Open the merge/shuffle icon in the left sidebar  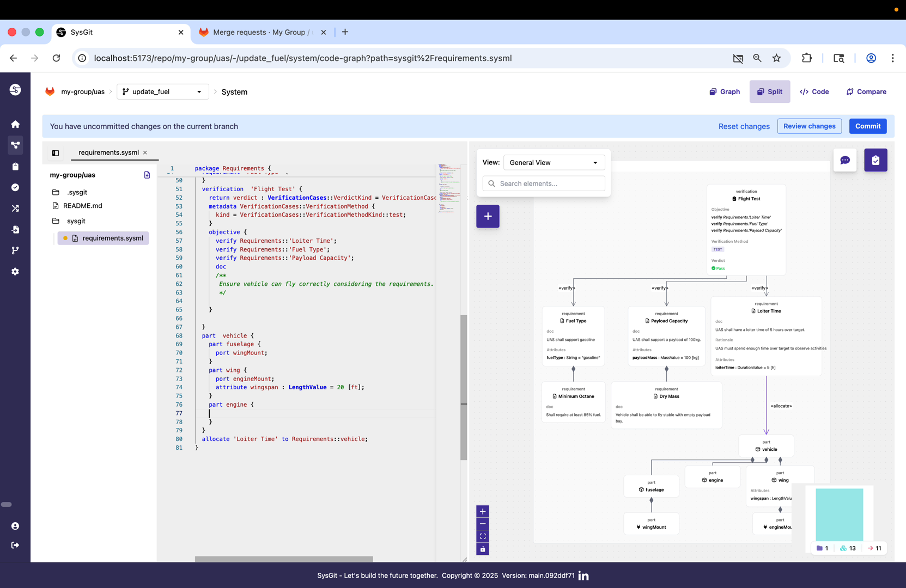pyautogui.click(x=15, y=208)
